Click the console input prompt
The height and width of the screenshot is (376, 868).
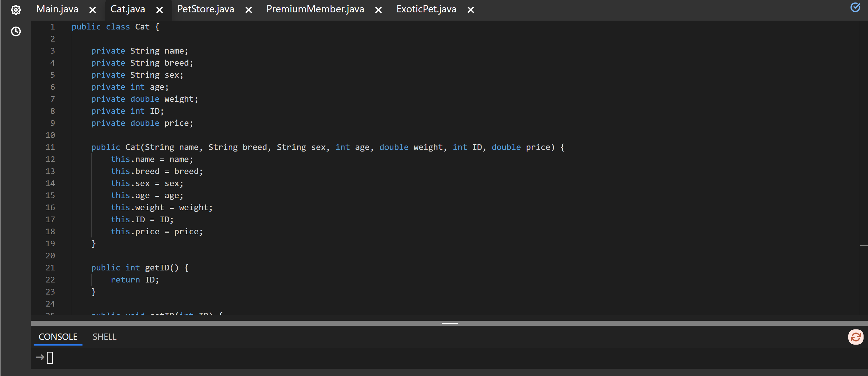tap(50, 358)
